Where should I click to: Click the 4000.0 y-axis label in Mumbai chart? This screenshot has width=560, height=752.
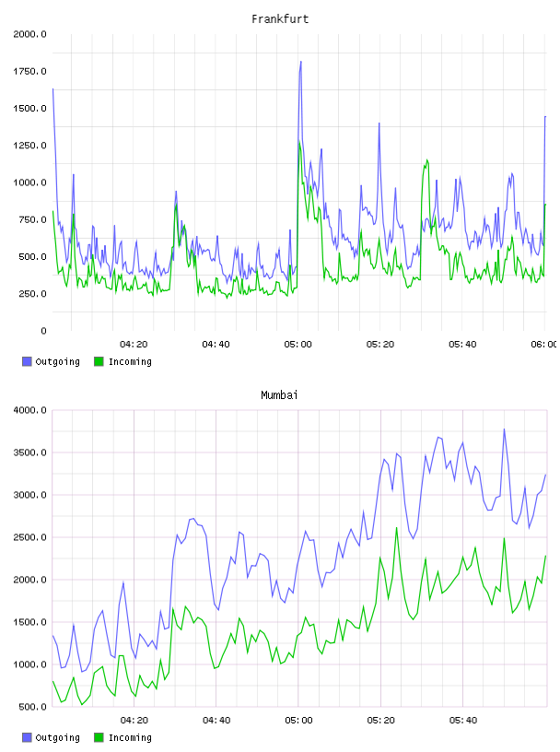29,410
